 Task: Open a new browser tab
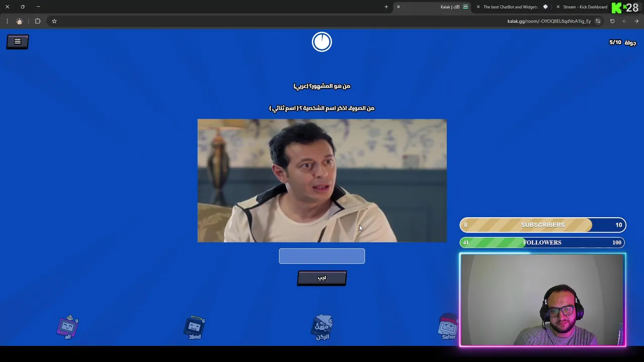pyautogui.click(x=386, y=7)
